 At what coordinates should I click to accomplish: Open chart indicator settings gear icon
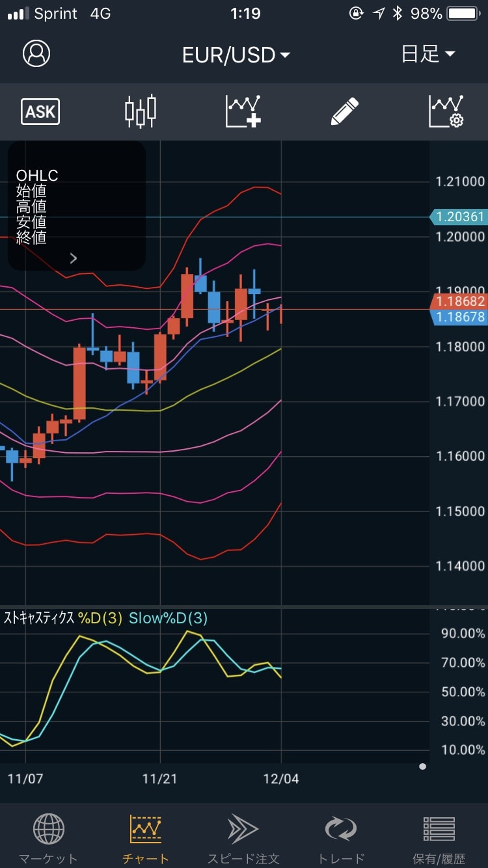point(446,111)
